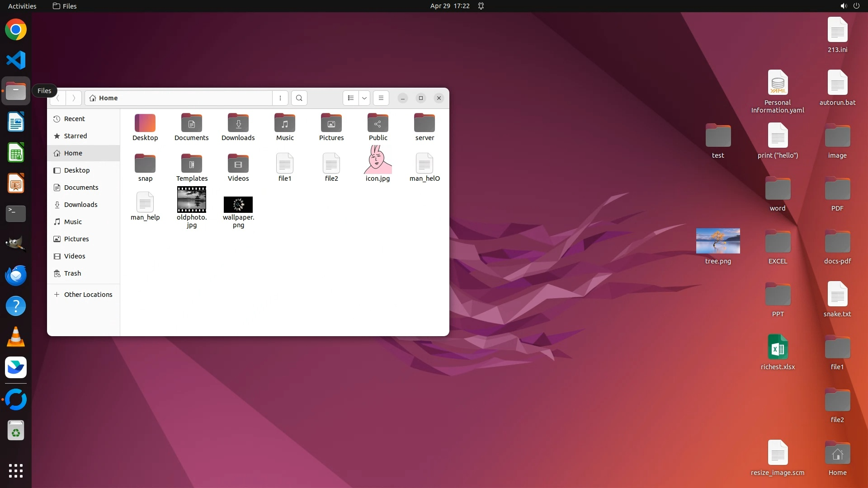
Task: Click Other Locations in sidebar
Action: [88, 295]
